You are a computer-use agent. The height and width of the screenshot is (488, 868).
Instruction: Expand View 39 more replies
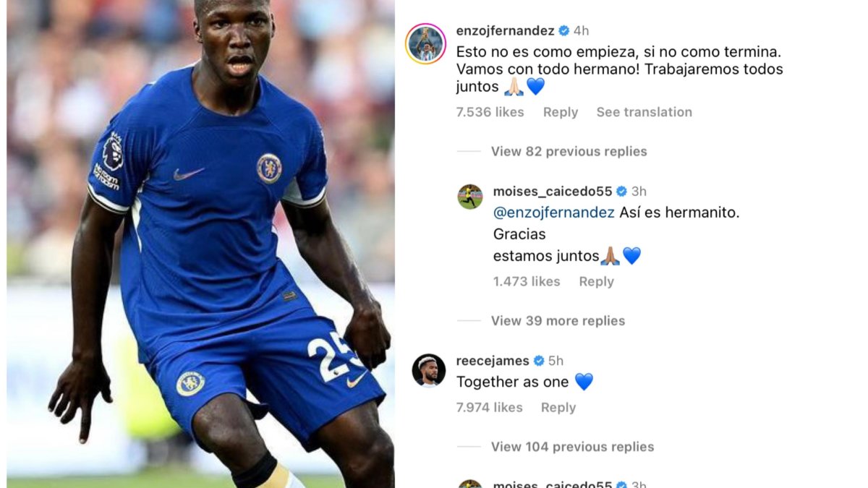[x=558, y=320]
